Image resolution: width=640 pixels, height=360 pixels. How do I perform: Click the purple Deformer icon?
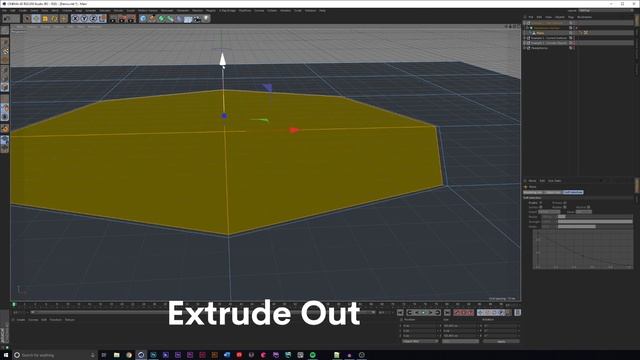click(x=179, y=19)
